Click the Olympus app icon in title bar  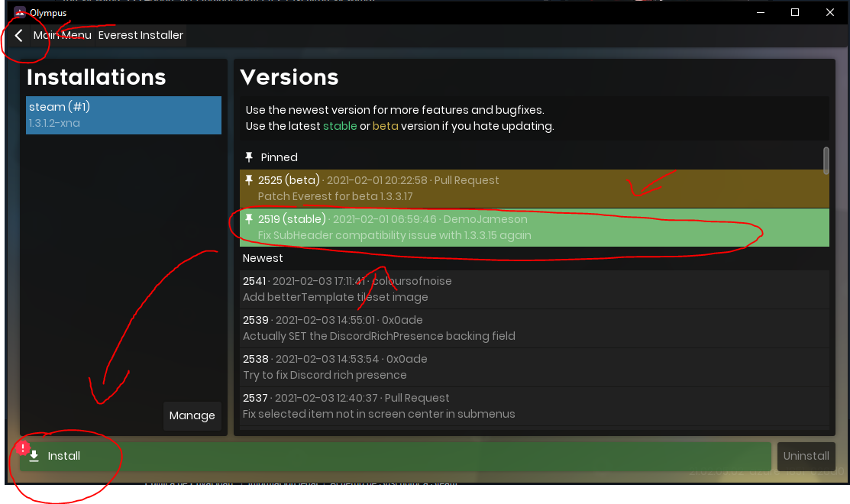pos(20,12)
